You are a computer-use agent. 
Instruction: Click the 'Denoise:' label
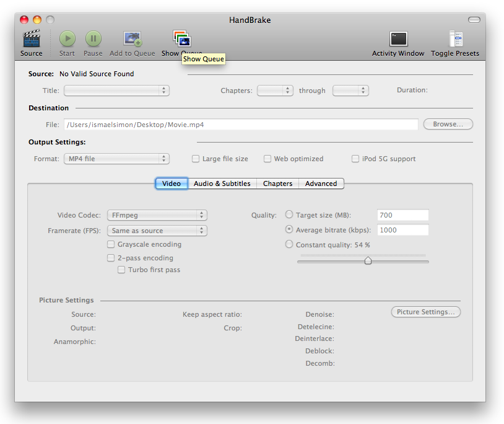pos(319,314)
